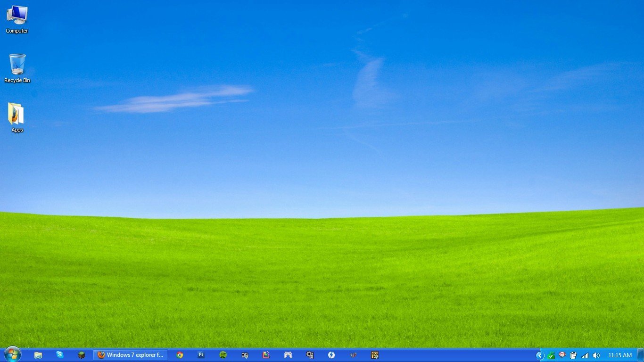Open Spotify from the taskbar
Viewport: 644px width, 362px height.
[x=223, y=355]
